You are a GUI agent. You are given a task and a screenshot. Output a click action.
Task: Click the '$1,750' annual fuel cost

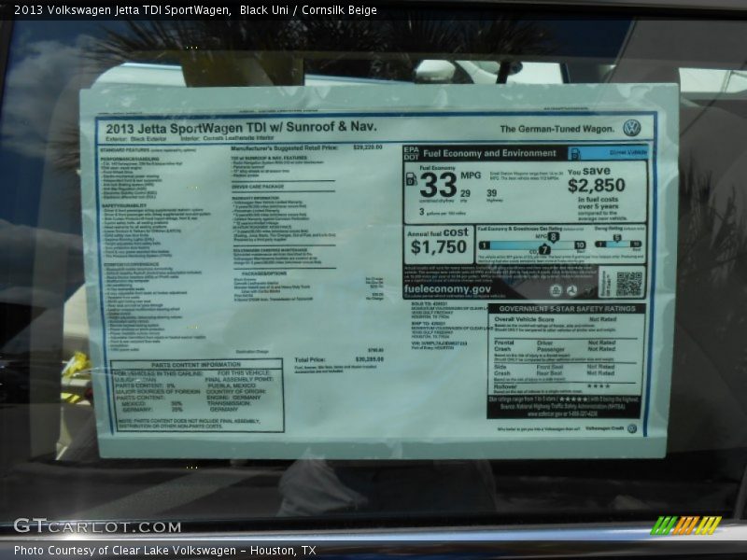coord(438,247)
